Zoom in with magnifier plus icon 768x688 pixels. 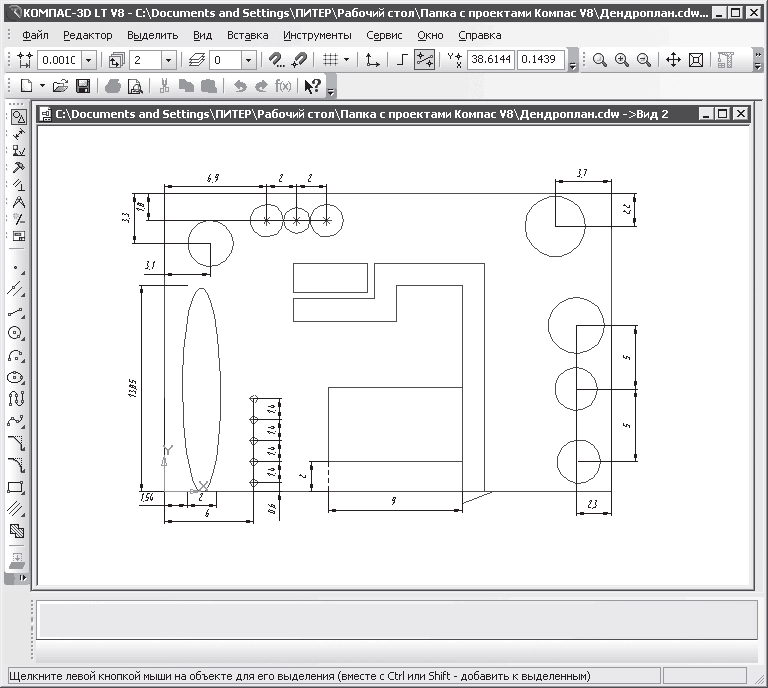(x=622, y=60)
